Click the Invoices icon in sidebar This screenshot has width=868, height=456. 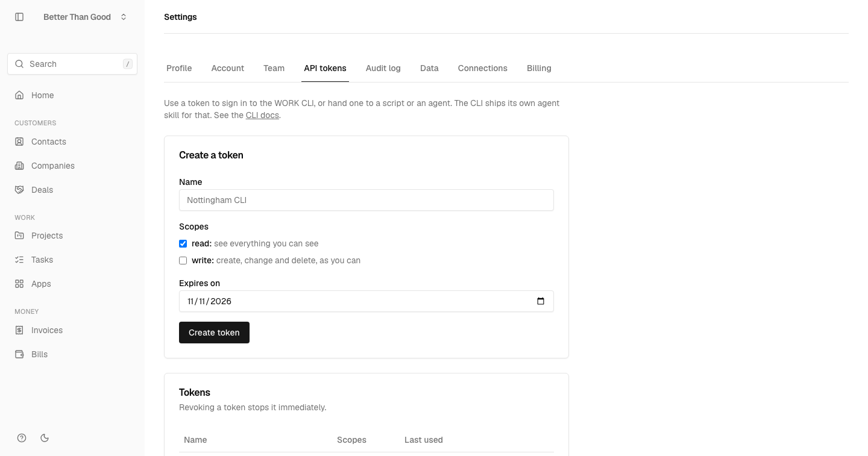(x=19, y=330)
